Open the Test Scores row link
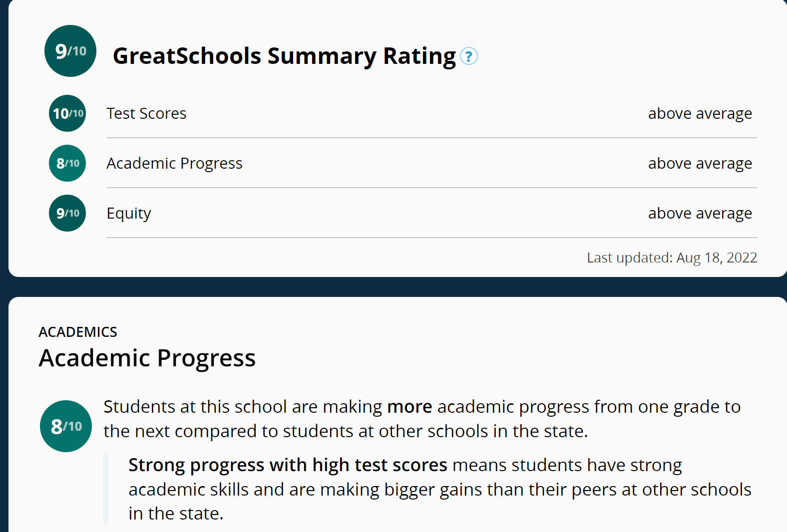Screen dimensions: 787x532 (x=146, y=114)
